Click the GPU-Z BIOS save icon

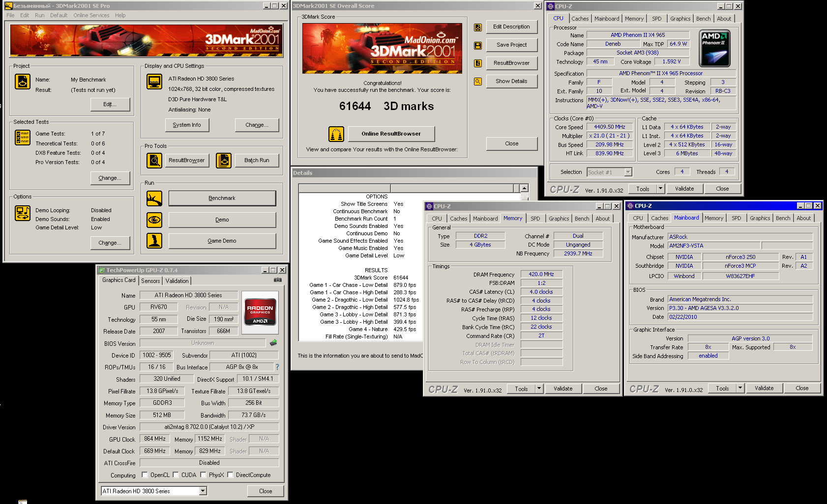click(273, 343)
